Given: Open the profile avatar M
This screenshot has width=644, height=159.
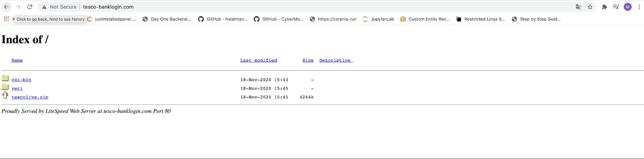Looking at the screenshot, I should (628, 7).
